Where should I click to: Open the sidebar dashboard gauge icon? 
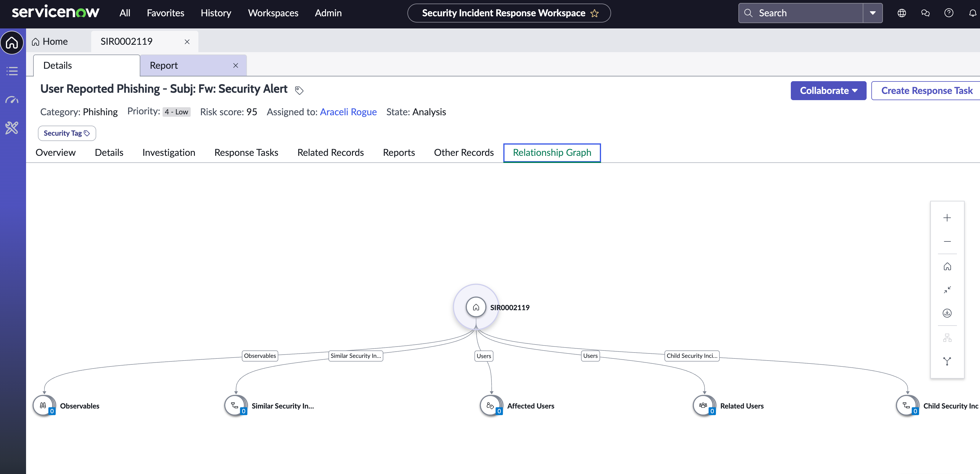tap(12, 100)
